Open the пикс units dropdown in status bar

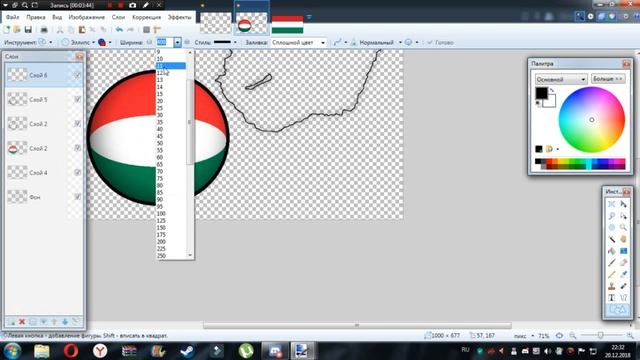coord(532,336)
